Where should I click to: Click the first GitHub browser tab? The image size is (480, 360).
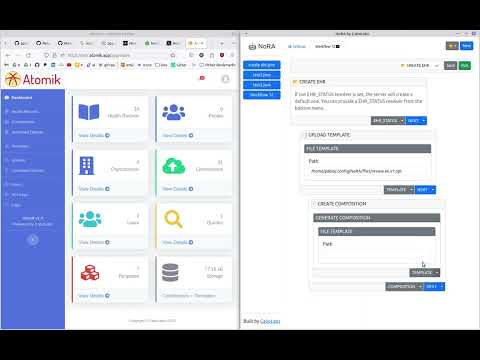pyautogui.click(x=21, y=43)
